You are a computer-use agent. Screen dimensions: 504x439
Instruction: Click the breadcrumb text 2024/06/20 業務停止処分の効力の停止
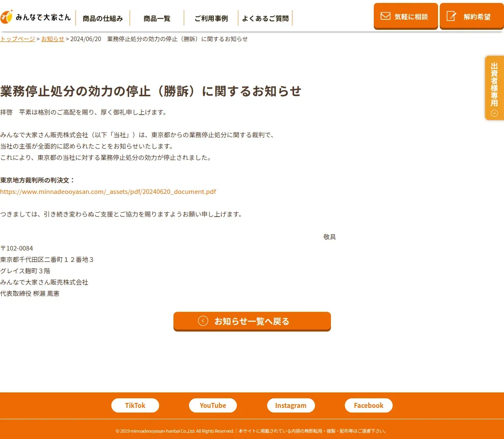click(159, 39)
